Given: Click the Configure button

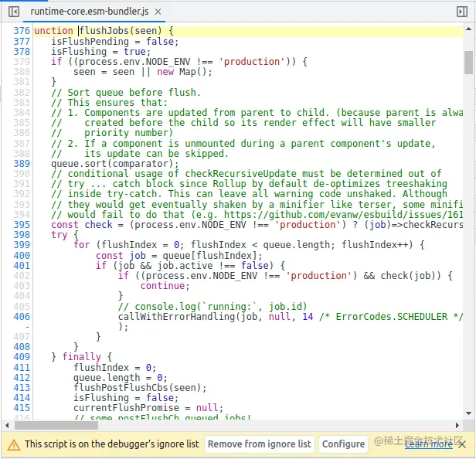Looking at the screenshot, I should (x=343, y=444).
